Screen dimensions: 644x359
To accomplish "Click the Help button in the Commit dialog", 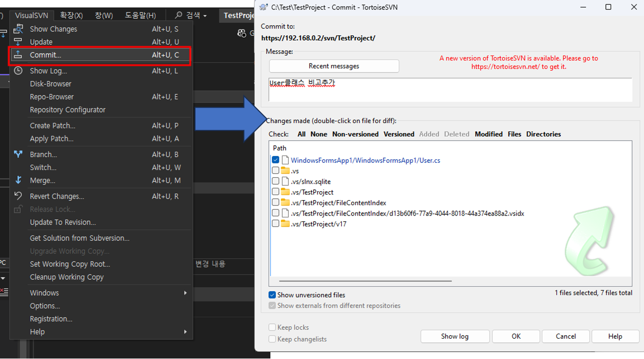I will pyautogui.click(x=615, y=336).
